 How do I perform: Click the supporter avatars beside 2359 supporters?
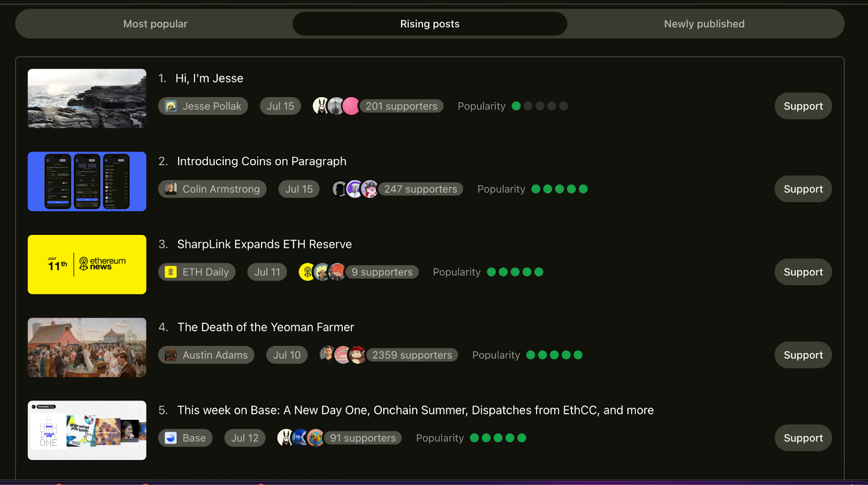pyautogui.click(x=342, y=355)
